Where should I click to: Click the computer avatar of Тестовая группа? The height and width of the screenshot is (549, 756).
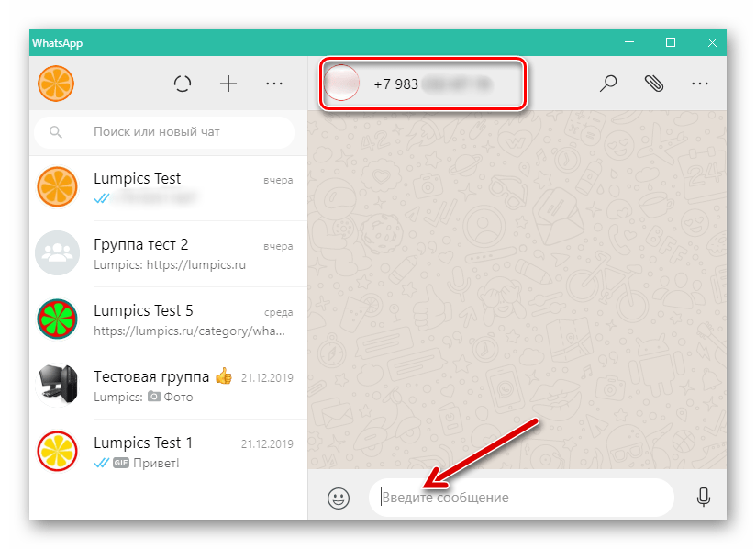(x=57, y=385)
